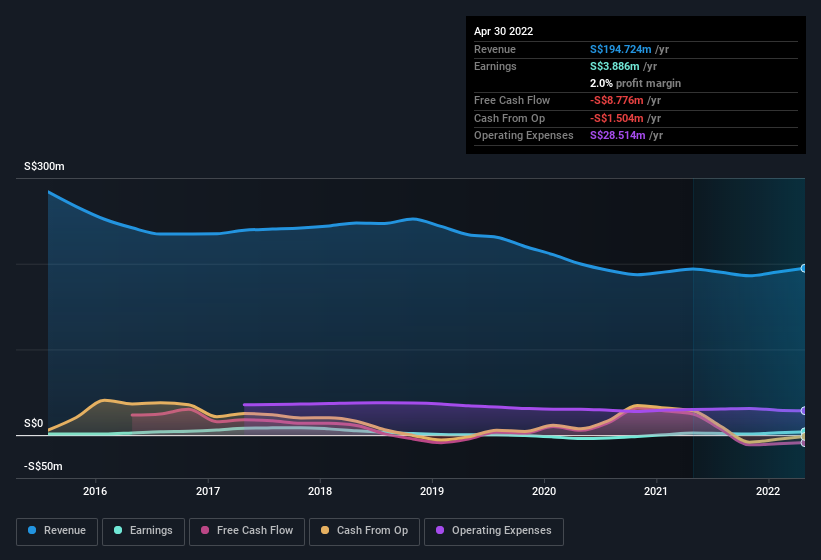Screen dimensions: 821x560
Task: Click the 2016 x-axis label
Action: pos(95,491)
